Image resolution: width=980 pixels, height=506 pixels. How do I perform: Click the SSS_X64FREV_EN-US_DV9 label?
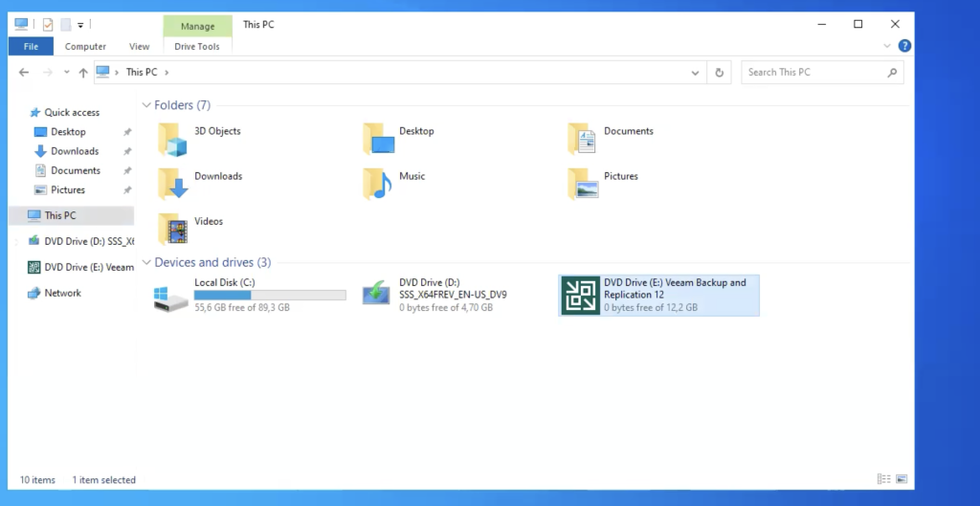point(453,295)
